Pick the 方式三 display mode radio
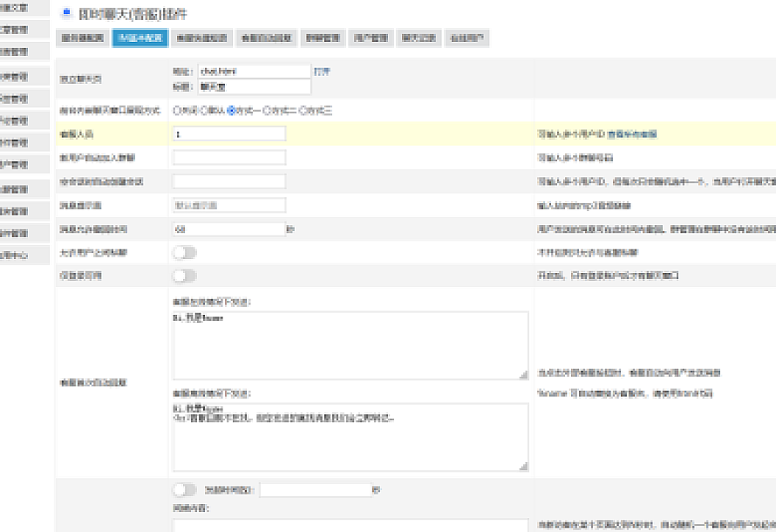Viewport: 776px width, 532px height. [303, 111]
